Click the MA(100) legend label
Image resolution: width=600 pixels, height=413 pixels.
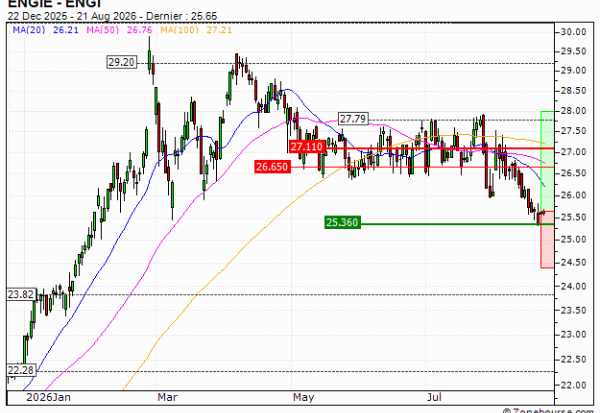179,30
